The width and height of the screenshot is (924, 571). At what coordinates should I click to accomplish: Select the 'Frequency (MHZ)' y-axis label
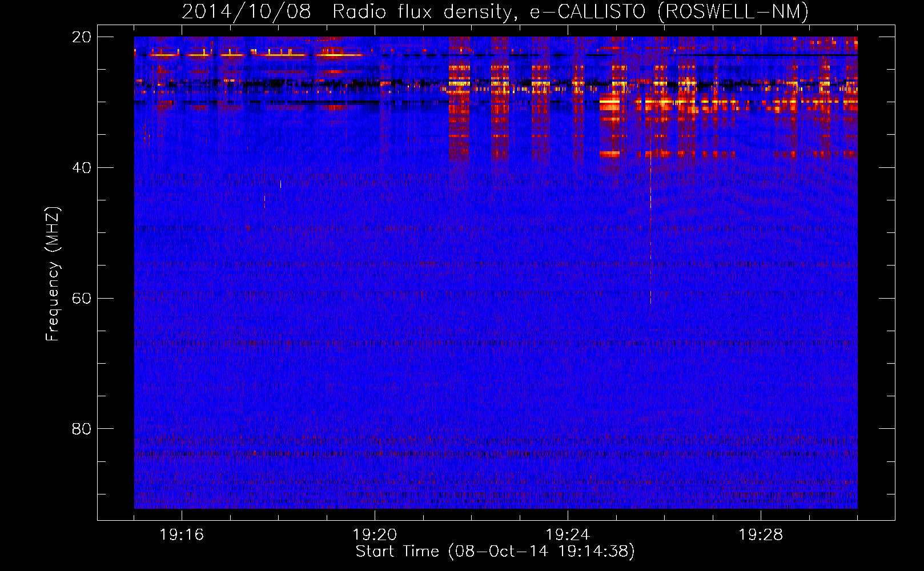tap(53, 274)
